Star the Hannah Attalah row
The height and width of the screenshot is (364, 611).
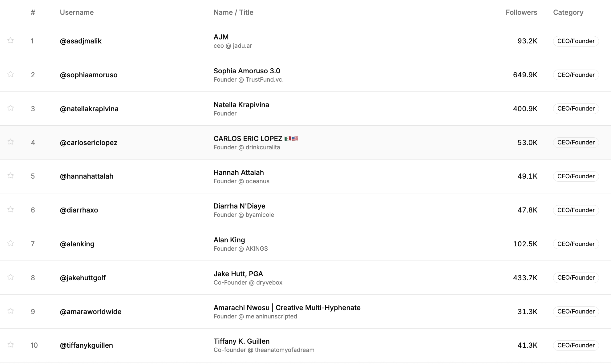pos(10,176)
